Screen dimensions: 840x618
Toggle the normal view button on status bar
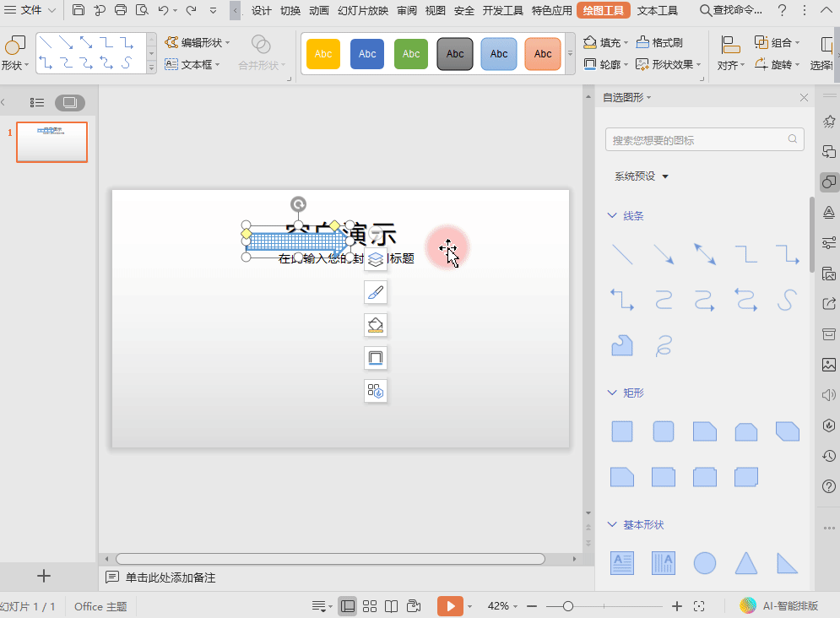point(347,605)
